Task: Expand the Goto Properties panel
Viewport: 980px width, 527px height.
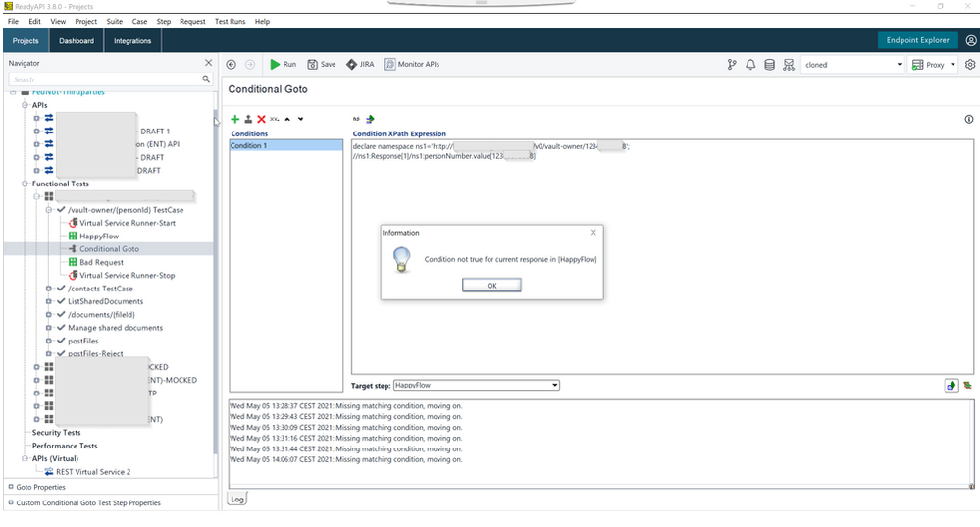Action: tap(39, 487)
